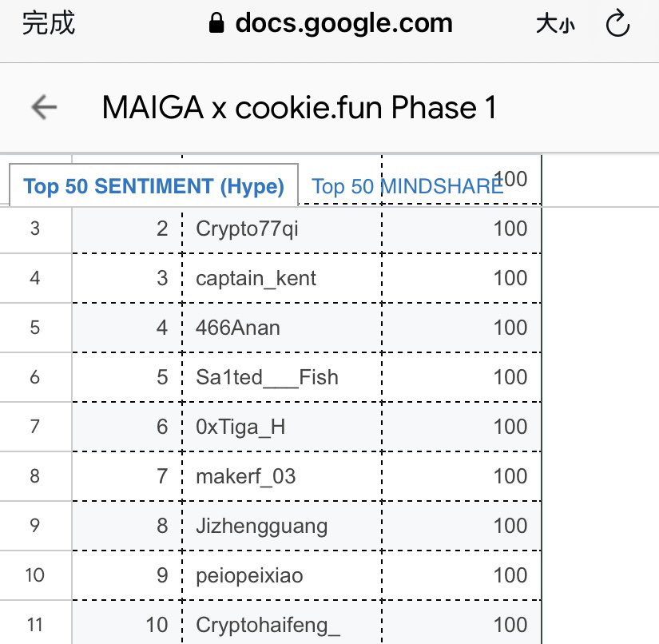
Task: Select row header 7
Action: pos(35,427)
